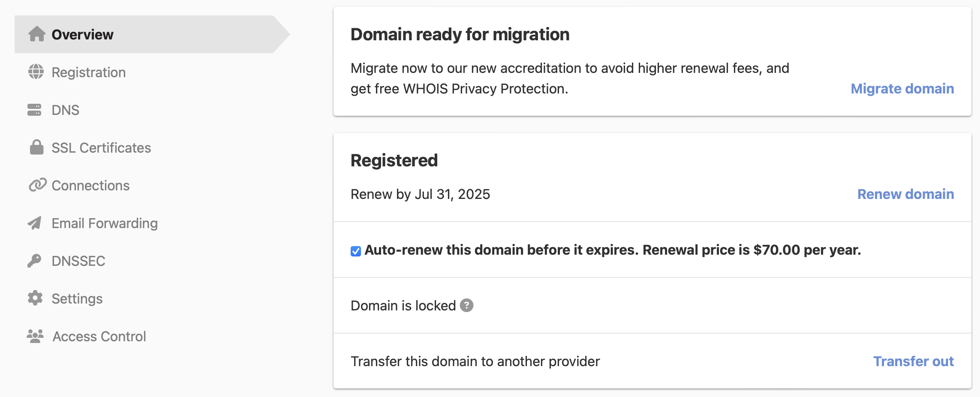Select the Overview home icon

[x=36, y=35]
